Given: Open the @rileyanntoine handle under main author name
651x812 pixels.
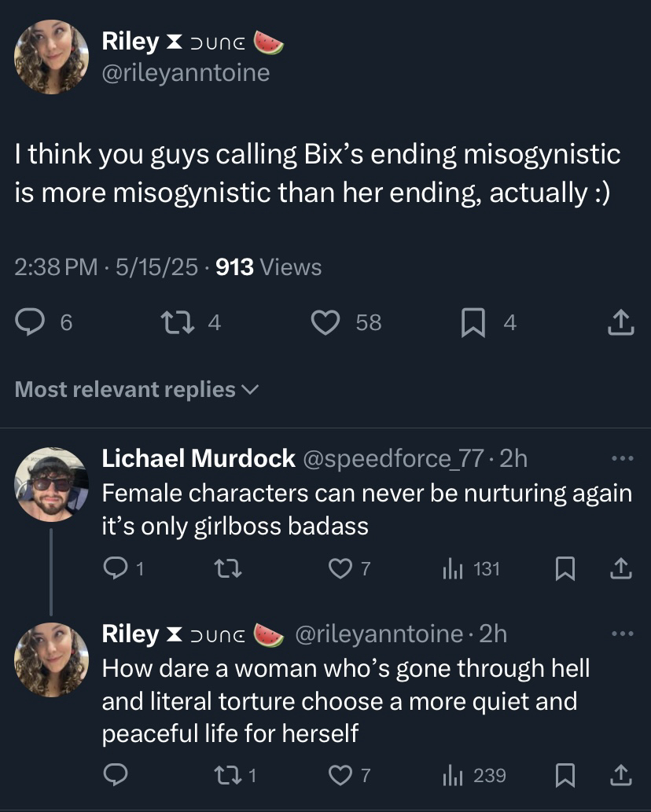Looking at the screenshot, I should tap(186, 73).
